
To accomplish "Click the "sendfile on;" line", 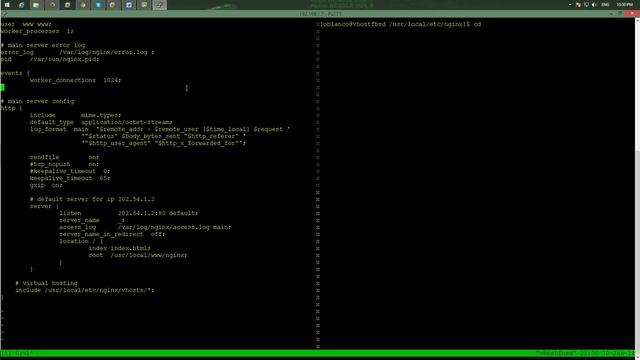I will [64, 157].
